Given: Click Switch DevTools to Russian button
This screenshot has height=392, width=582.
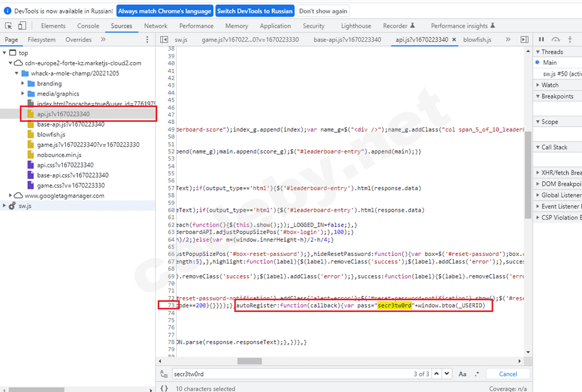Looking at the screenshot, I should [254, 11].
